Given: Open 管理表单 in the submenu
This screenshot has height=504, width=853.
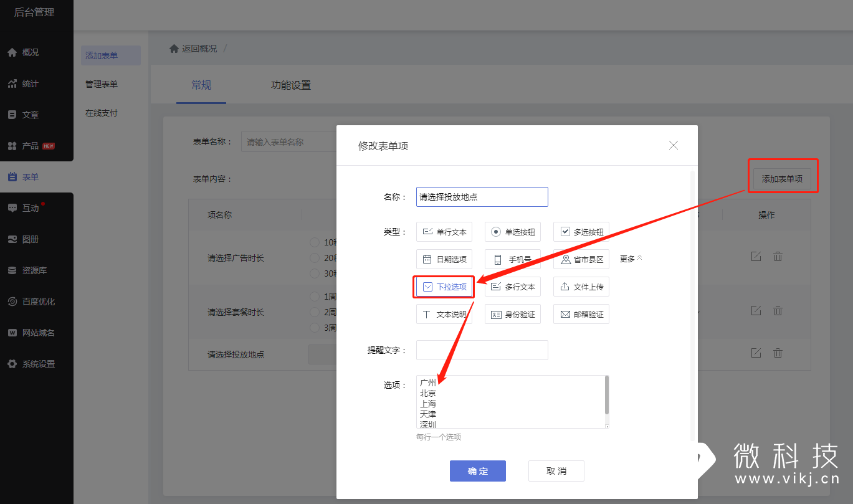Looking at the screenshot, I should pyautogui.click(x=102, y=84).
